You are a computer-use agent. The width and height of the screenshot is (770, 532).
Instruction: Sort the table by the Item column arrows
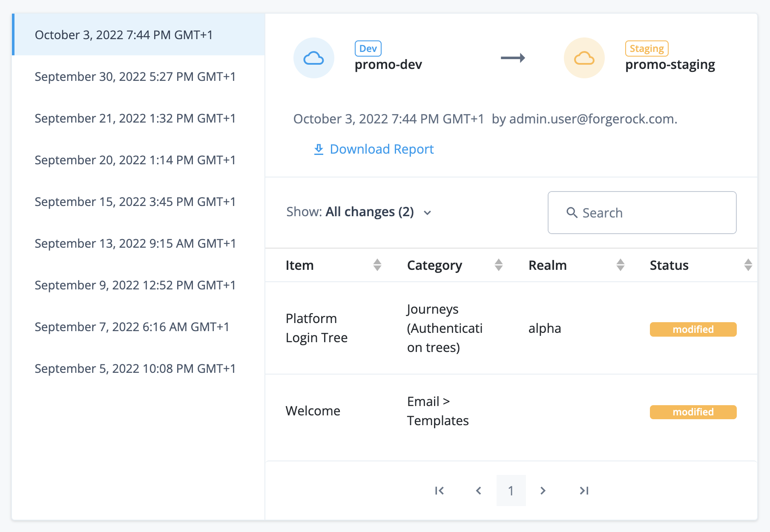pos(377,265)
